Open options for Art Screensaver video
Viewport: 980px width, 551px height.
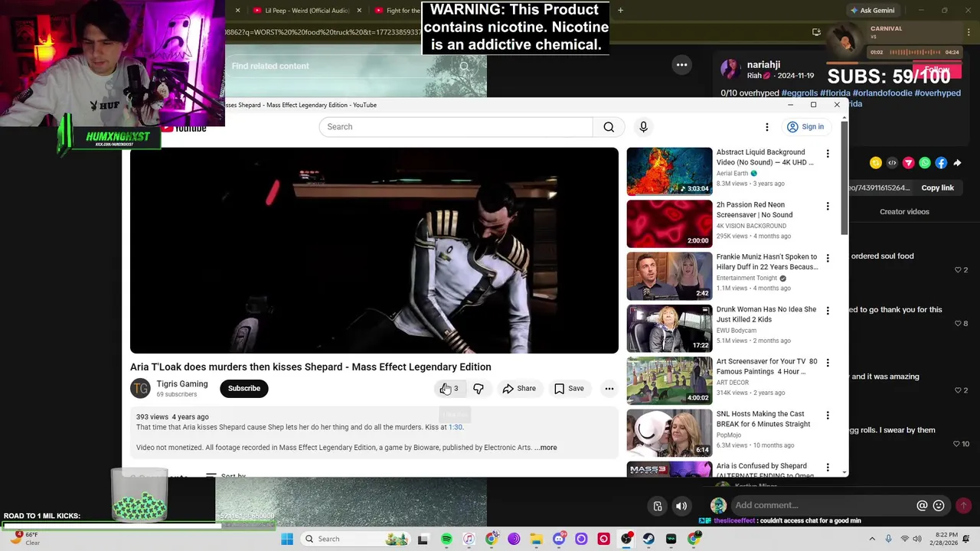[827, 363]
